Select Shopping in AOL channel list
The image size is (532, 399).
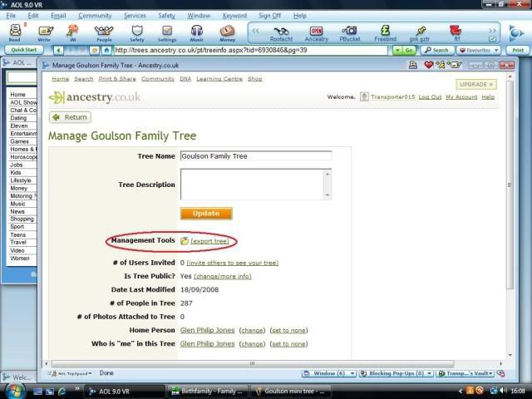22,219
